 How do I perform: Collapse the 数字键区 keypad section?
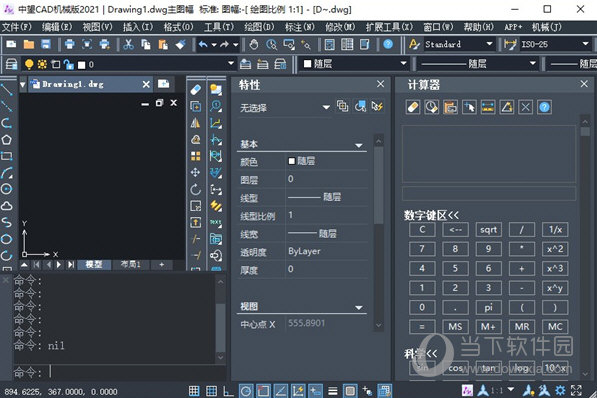tap(431, 215)
